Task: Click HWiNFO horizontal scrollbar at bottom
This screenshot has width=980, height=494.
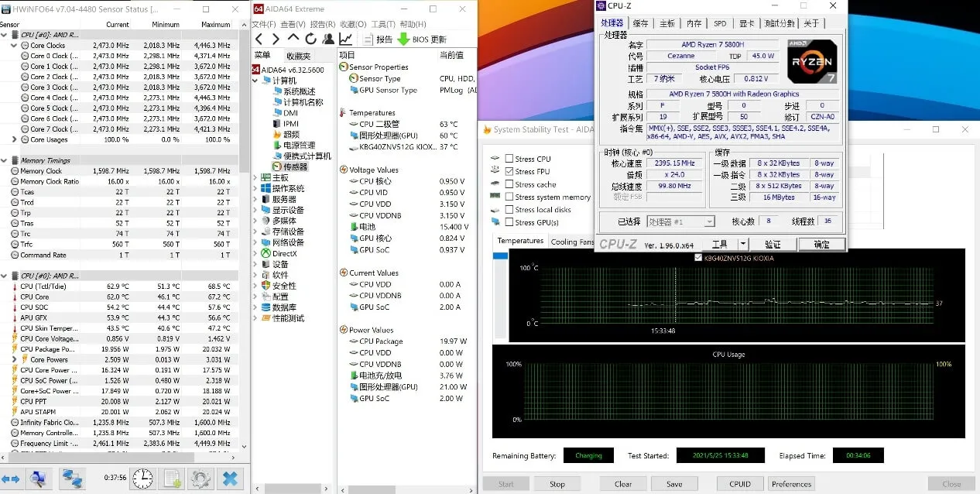Action: [x=120, y=459]
